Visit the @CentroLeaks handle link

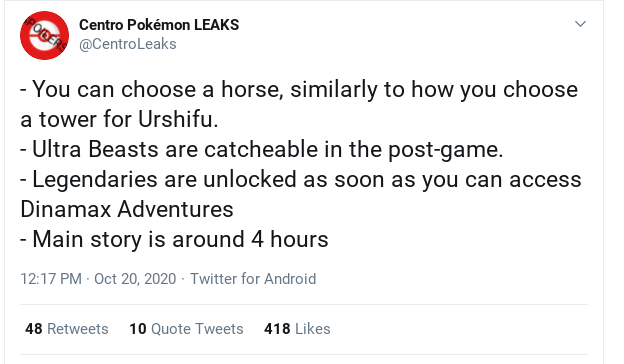point(127,44)
